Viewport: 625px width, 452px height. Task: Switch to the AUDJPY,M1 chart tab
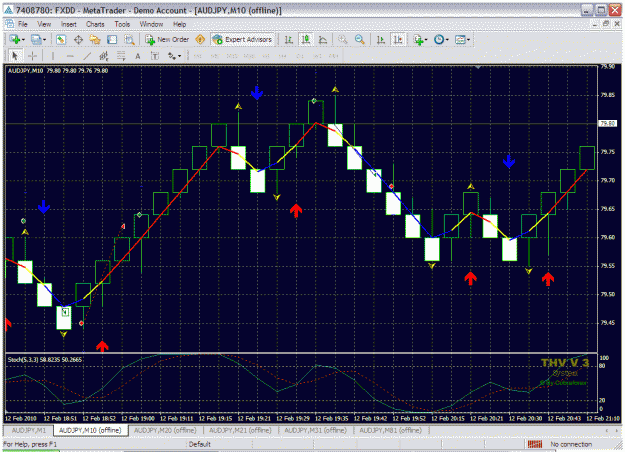pos(29,430)
